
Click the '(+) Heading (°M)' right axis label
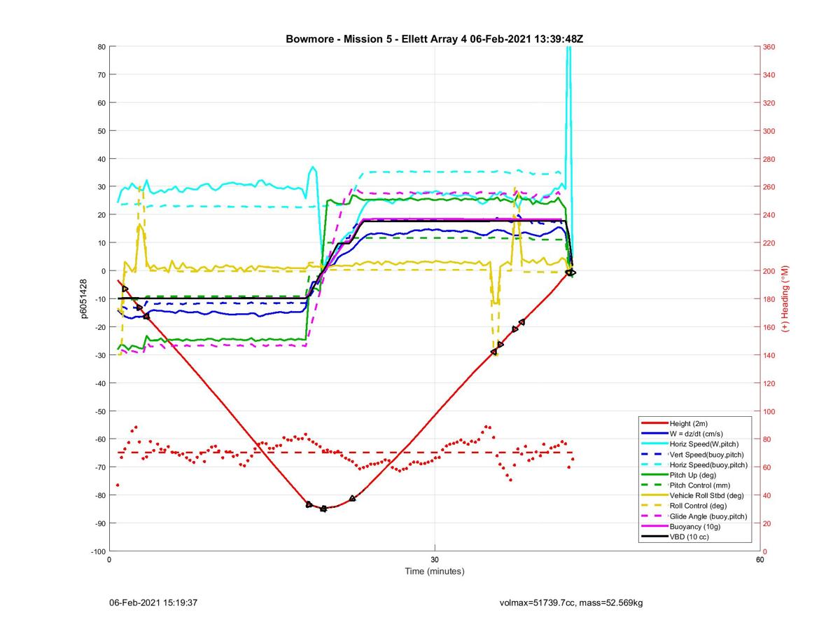[x=785, y=299]
